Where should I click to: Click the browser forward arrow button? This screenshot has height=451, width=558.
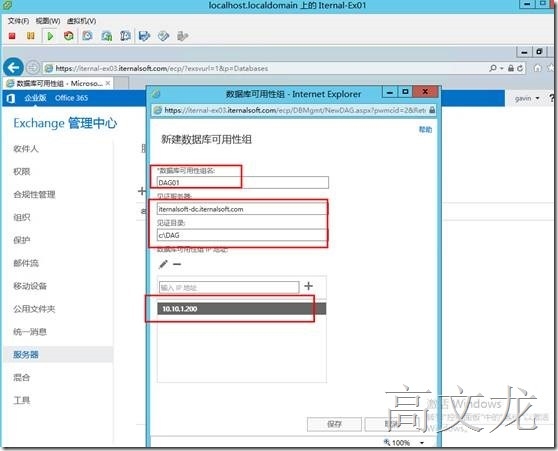click(33, 68)
